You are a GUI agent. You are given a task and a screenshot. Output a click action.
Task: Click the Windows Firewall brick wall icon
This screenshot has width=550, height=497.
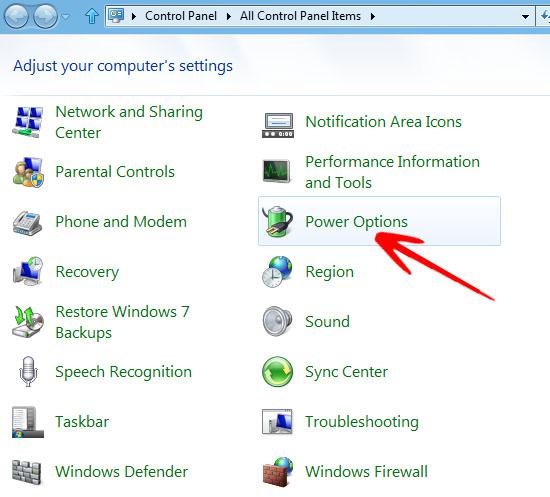pyautogui.click(x=278, y=472)
